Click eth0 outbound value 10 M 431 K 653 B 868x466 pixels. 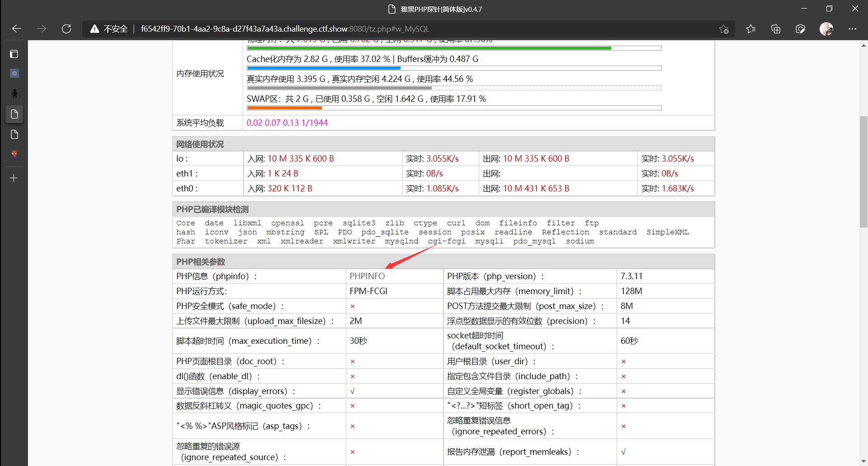(x=536, y=189)
